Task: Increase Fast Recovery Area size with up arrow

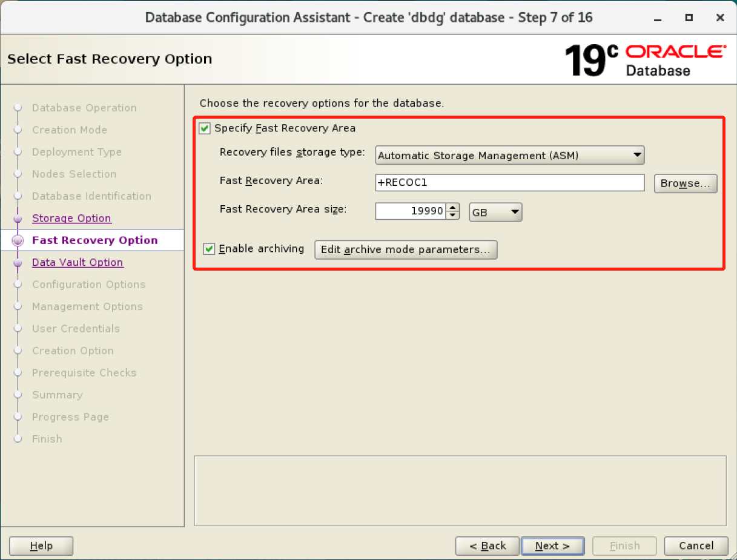Action: point(453,208)
